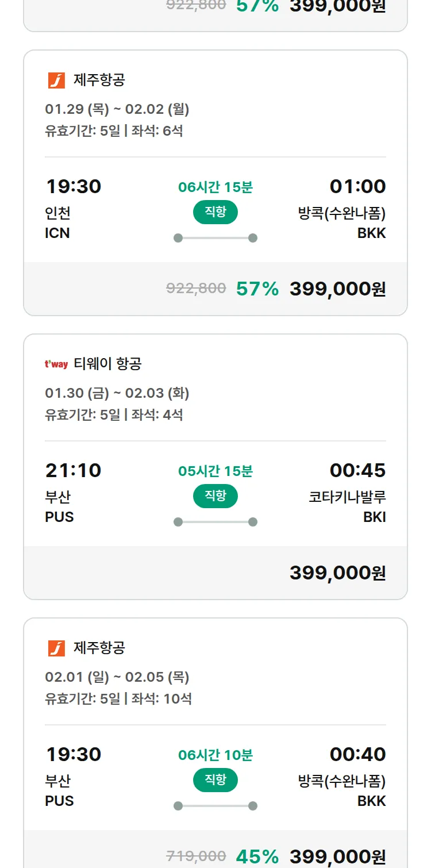This screenshot has width=431, height=868.
Task: Open the 티웨이 항공 airline name
Action: (107, 364)
